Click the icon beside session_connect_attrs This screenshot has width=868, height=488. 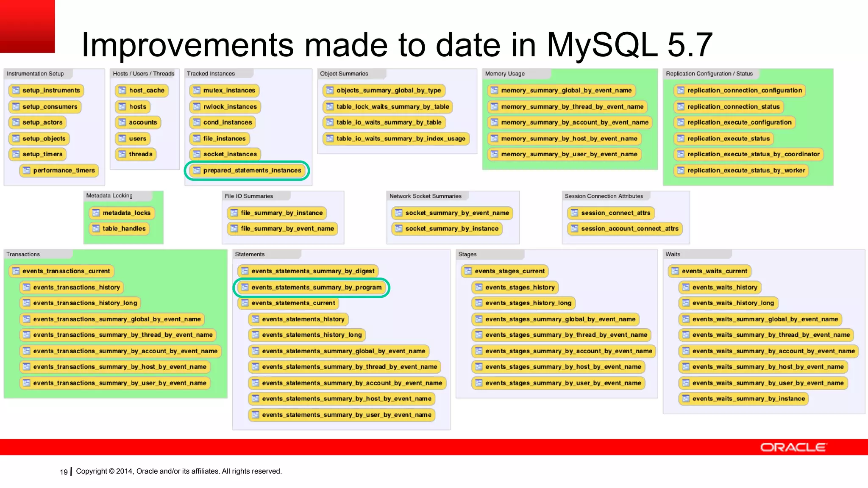coord(575,213)
